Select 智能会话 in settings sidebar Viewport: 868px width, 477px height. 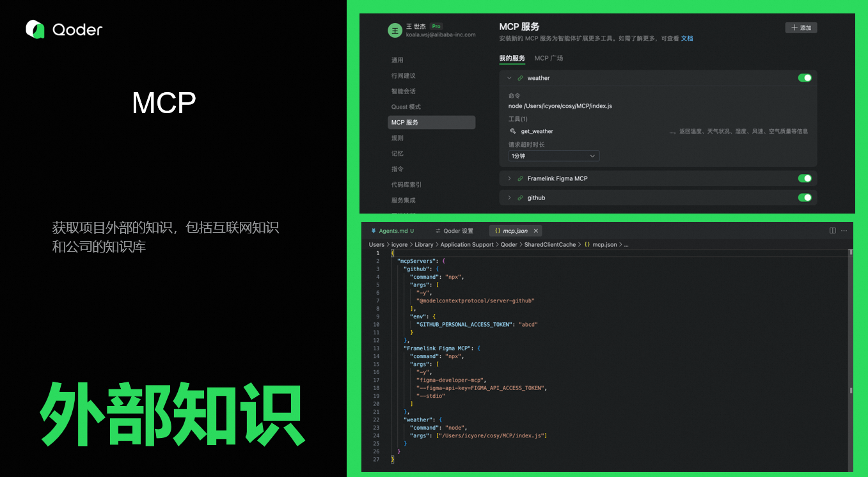[x=403, y=91]
